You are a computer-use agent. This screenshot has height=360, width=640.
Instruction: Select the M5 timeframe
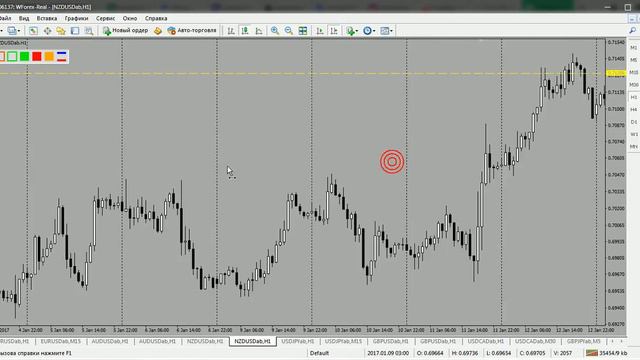pos(633,60)
